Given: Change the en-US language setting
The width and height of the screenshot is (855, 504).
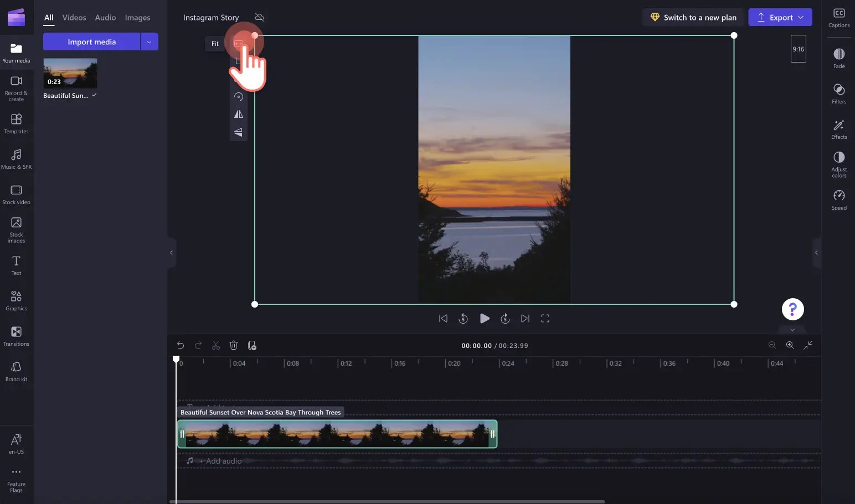Looking at the screenshot, I should click(16, 444).
